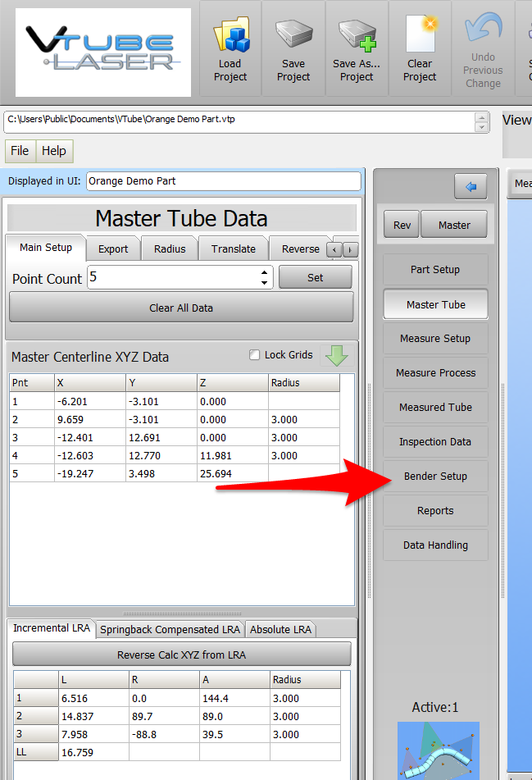The height and width of the screenshot is (780, 532).
Task: Enable the Lock Grids checkbox
Action: point(254,355)
